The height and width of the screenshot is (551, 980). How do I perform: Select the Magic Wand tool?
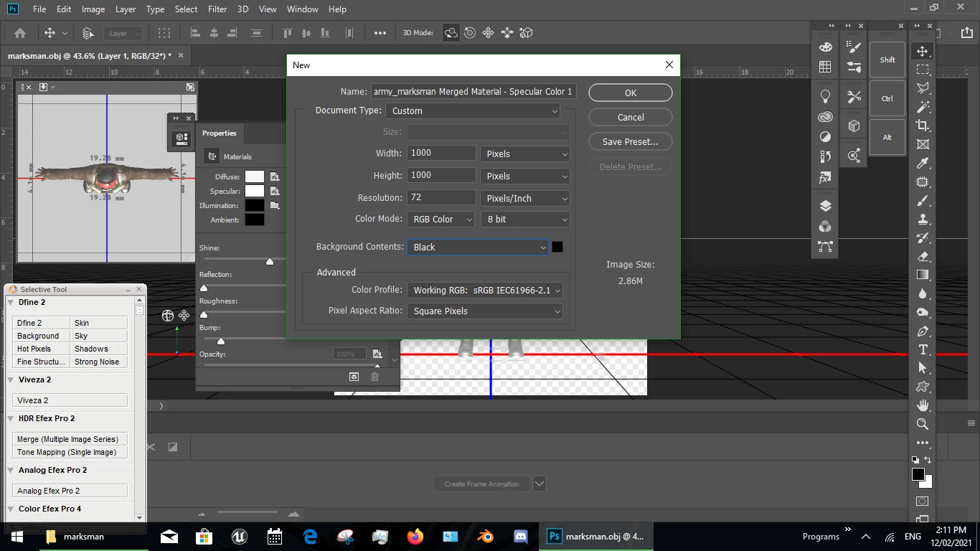pyautogui.click(x=923, y=107)
